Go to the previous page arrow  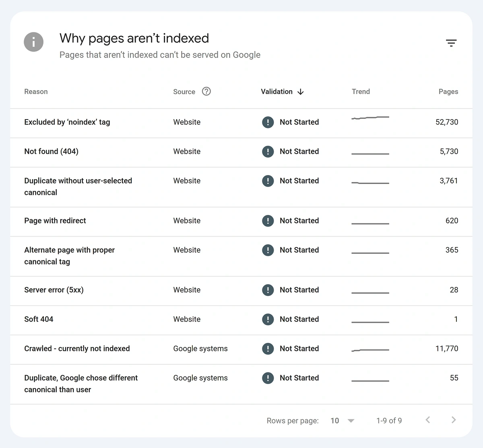tap(428, 420)
